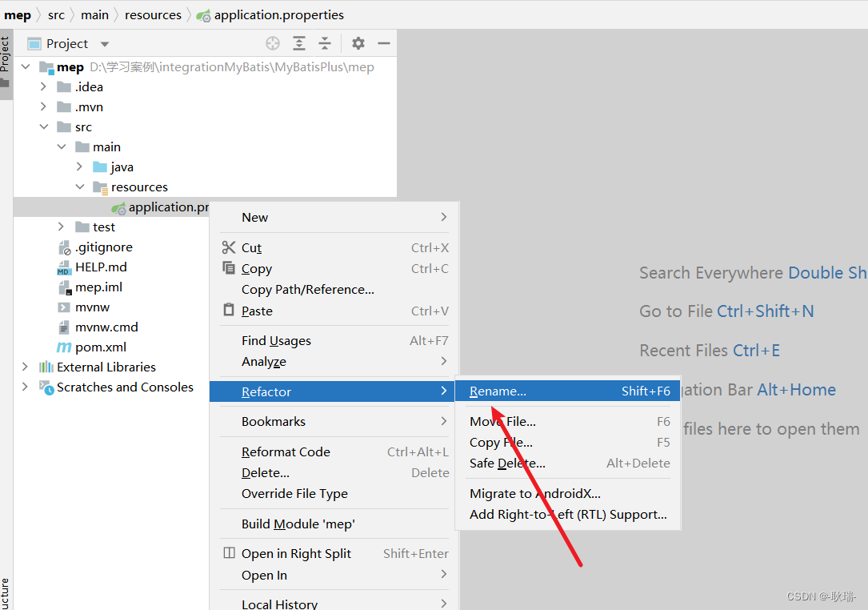The image size is (868, 610).
Task: Expand the java folder chevron
Action: [79, 167]
